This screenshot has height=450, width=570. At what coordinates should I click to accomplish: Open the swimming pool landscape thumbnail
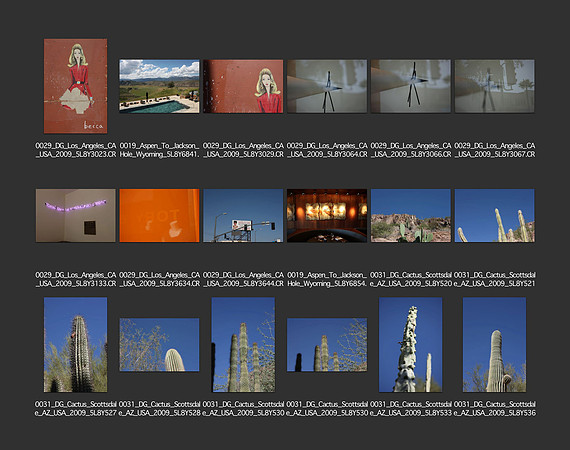click(x=159, y=86)
